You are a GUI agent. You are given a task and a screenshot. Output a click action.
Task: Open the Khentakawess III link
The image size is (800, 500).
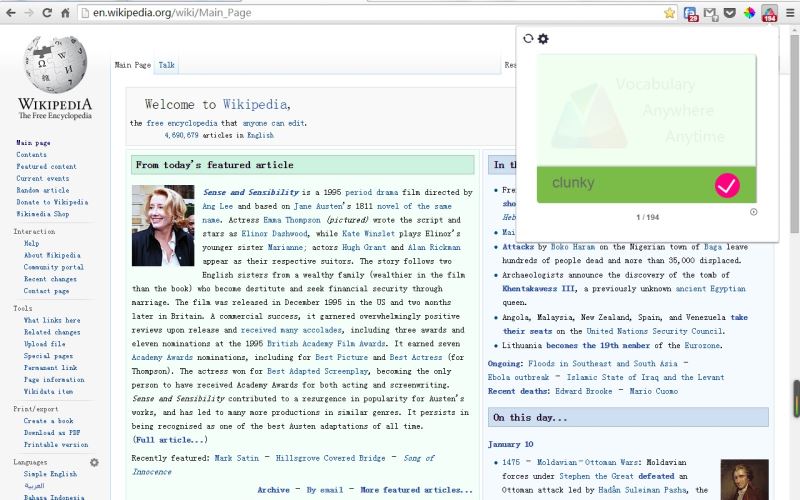click(x=538, y=289)
